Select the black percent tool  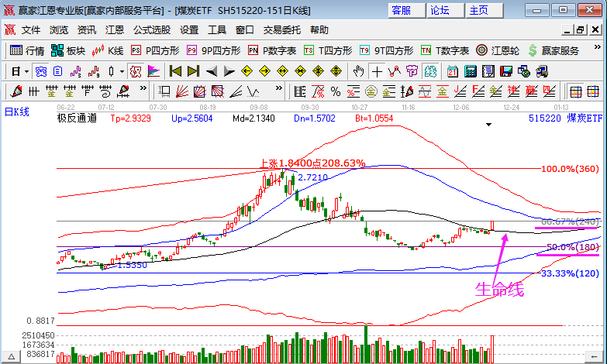click(335, 91)
